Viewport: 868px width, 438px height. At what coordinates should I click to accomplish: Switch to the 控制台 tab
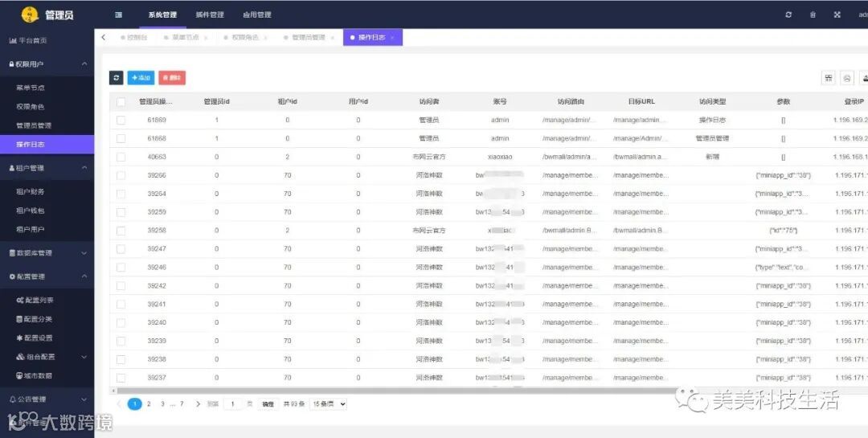134,38
